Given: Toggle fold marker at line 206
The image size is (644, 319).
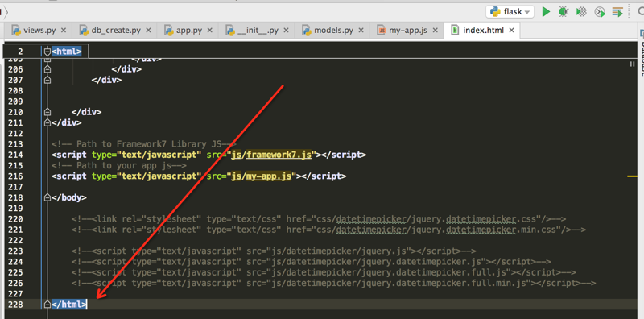Looking at the screenshot, I should point(47,69).
